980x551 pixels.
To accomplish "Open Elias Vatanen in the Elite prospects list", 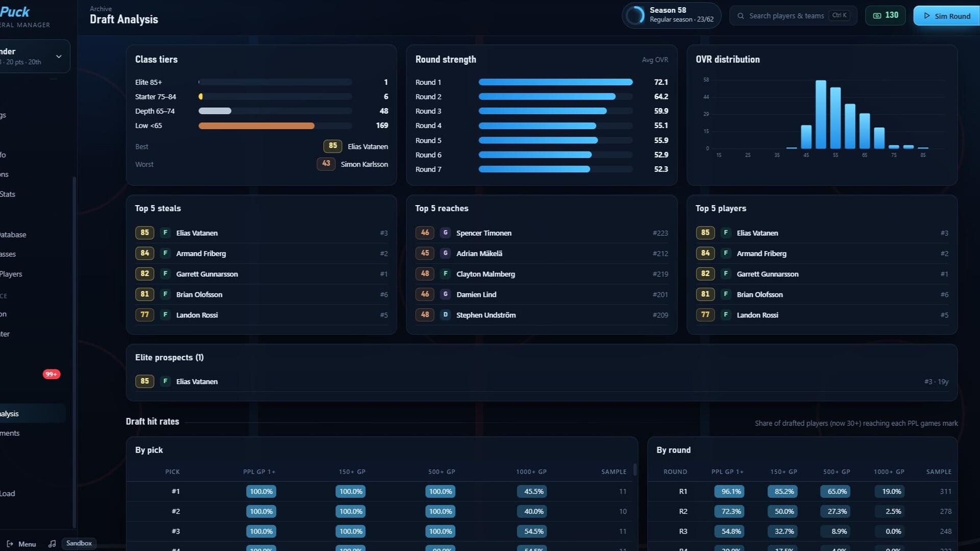I will [x=197, y=382].
